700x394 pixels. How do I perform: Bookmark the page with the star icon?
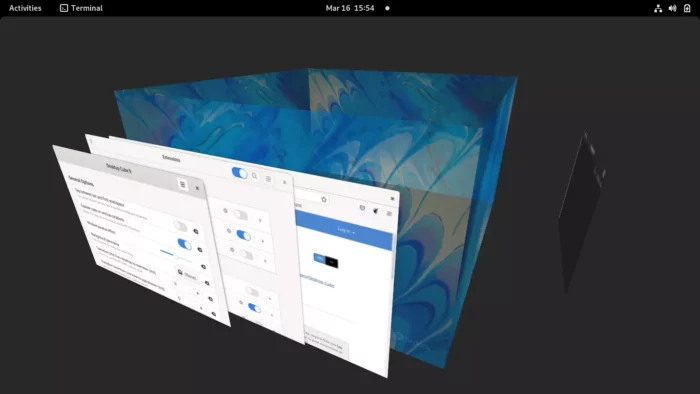click(324, 199)
